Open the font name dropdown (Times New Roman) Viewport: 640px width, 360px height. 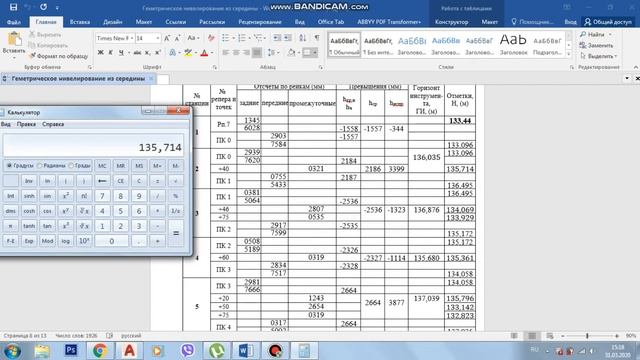point(132,38)
